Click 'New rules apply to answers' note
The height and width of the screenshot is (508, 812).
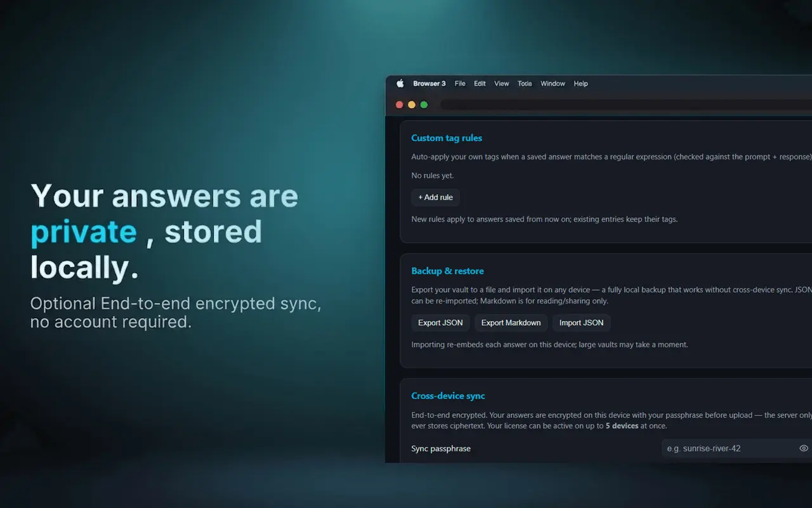pyautogui.click(x=544, y=219)
